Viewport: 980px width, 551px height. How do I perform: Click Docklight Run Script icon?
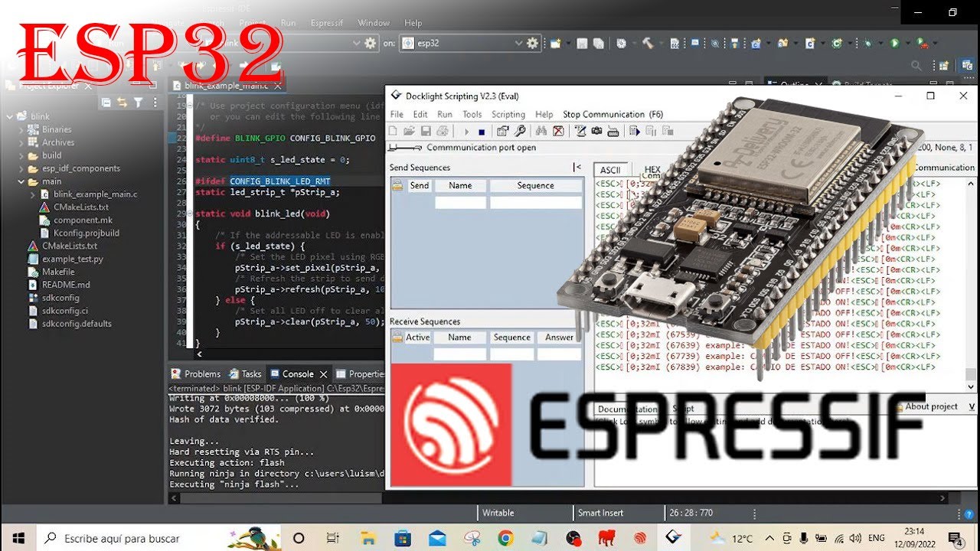(635, 132)
